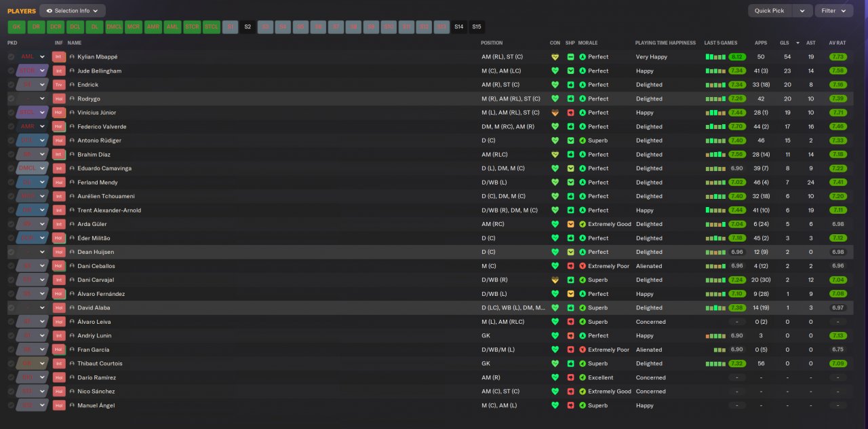Select the S2 substitute slot

248,27
